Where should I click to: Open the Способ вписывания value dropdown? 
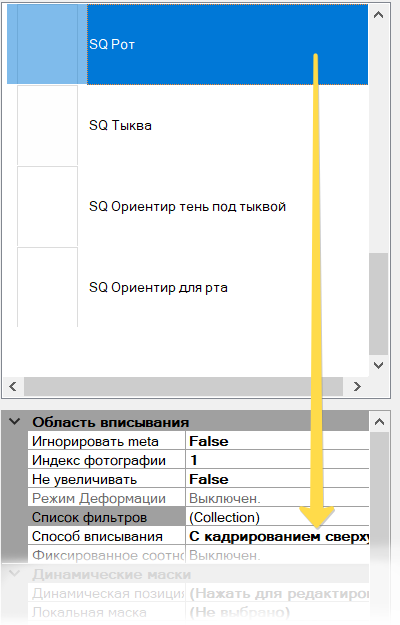click(x=277, y=537)
